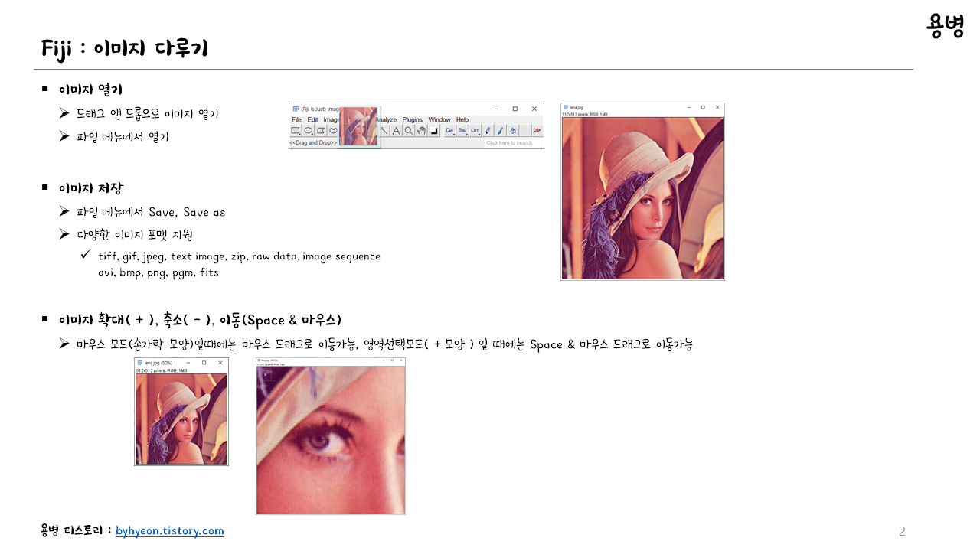Minimize the large lena.jpg image window
980x551 pixels.
pyautogui.click(x=689, y=108)
